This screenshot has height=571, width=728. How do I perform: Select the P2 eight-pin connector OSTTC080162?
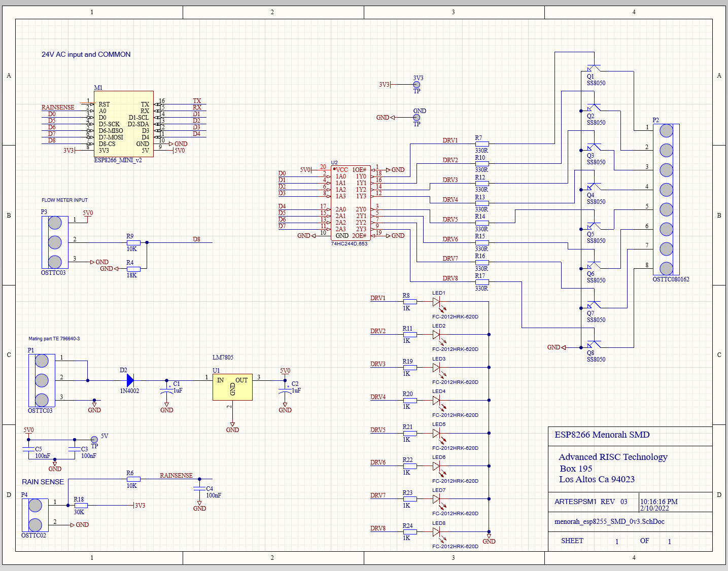tap(666, 200)
